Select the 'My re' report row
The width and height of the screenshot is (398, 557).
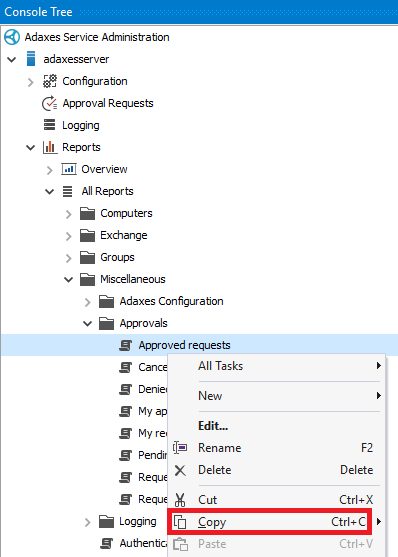coord(153,433)
